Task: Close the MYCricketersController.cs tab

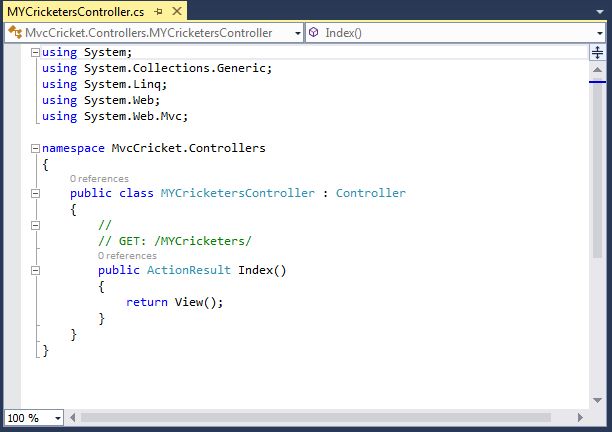Action: click(x=177, y=11)
